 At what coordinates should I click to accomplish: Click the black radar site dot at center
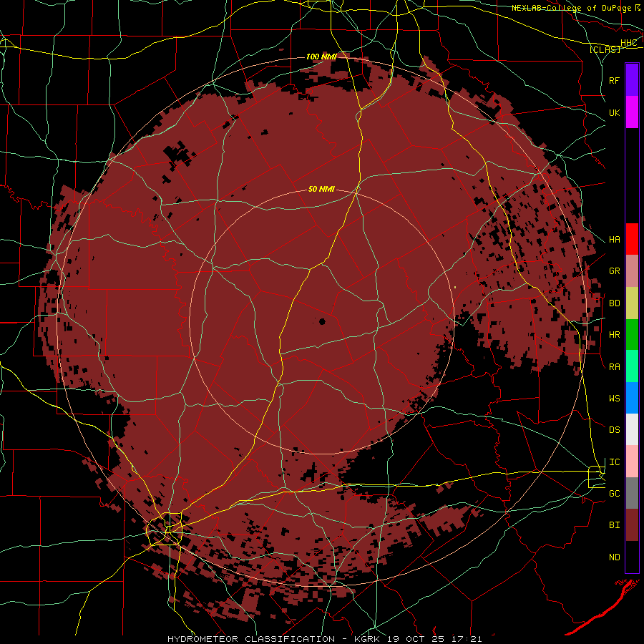322,321
